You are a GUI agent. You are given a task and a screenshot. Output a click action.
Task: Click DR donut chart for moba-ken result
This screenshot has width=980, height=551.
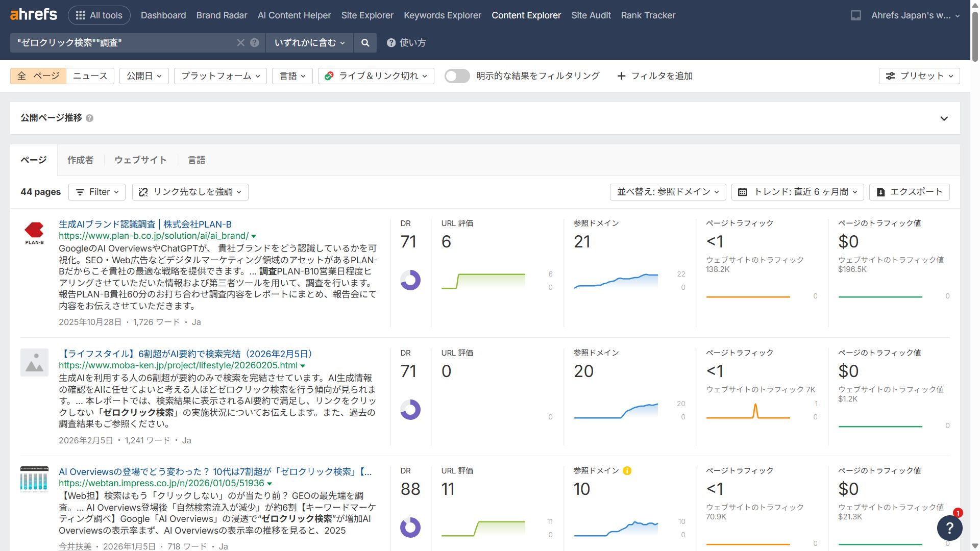coord(410,410)
